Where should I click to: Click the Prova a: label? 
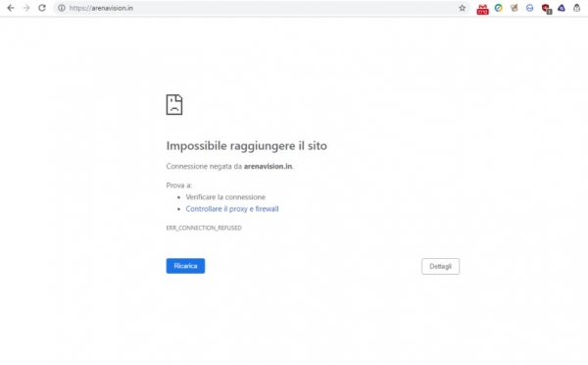coord(179,185)
